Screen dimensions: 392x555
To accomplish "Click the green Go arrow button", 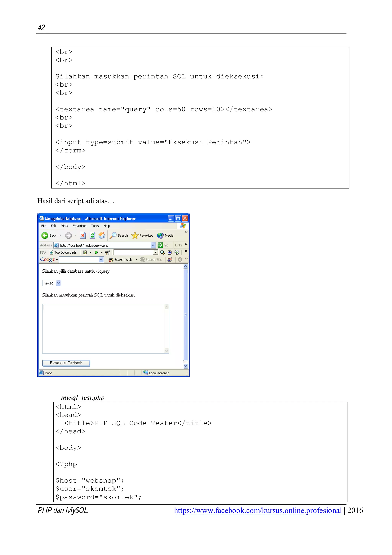I will click(x=160, y=245).
